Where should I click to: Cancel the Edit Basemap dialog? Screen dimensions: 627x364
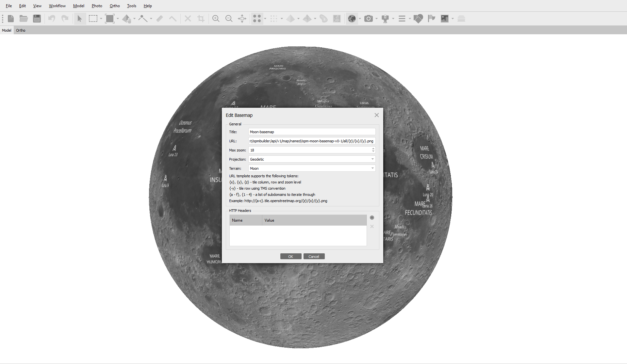coord(314,256)
